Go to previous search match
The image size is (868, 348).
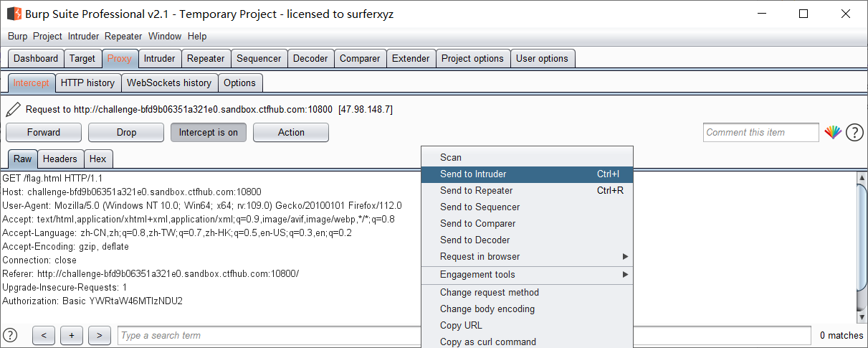(x=44, y=335)
